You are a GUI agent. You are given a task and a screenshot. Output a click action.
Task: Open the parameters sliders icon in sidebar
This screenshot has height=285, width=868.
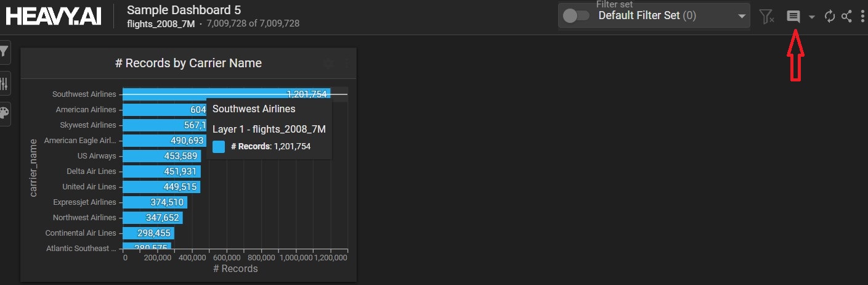click(x=4, y=83)
